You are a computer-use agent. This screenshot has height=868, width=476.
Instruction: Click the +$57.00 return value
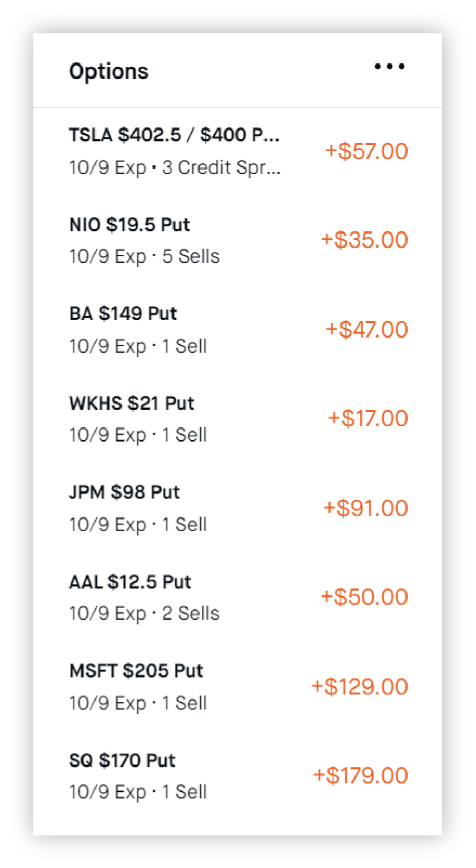367,151
